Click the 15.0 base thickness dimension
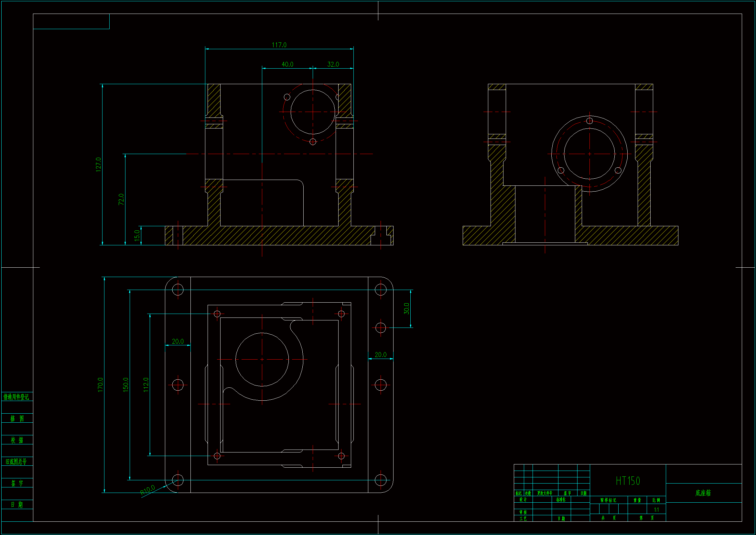756x535 pixels. (x=137, y=235)
